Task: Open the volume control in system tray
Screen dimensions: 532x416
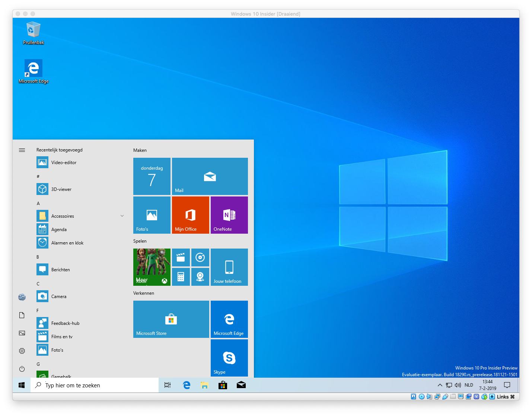Action: 458,385
